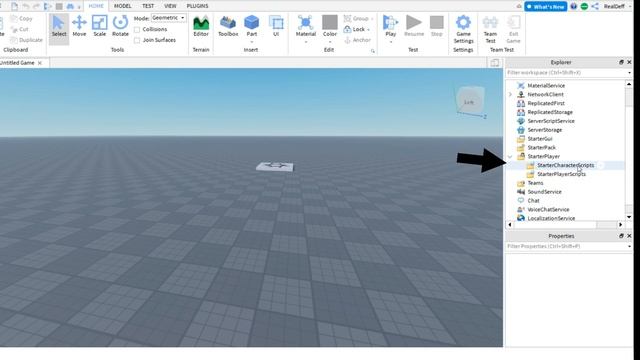The height and width of the screenshot is (360, 640).
Task: Open Game Settings
Action: click(463, 29)
